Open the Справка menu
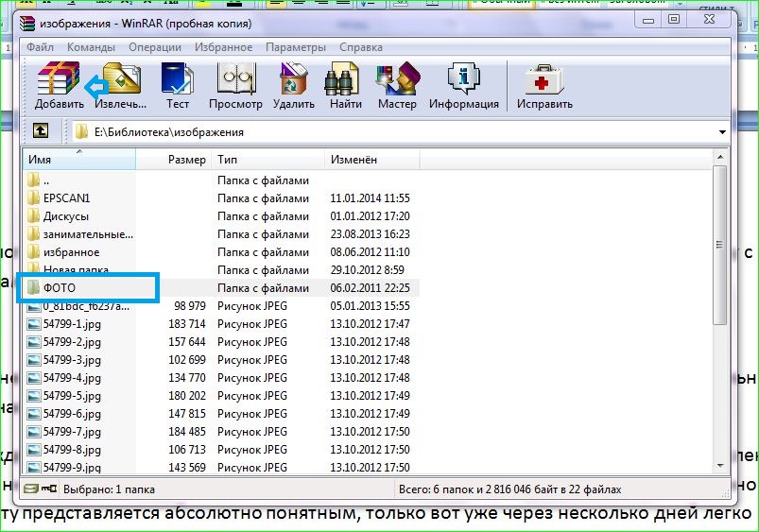This screenshot has height=532, width=759. pyautogui.click(x=361, y=47)
